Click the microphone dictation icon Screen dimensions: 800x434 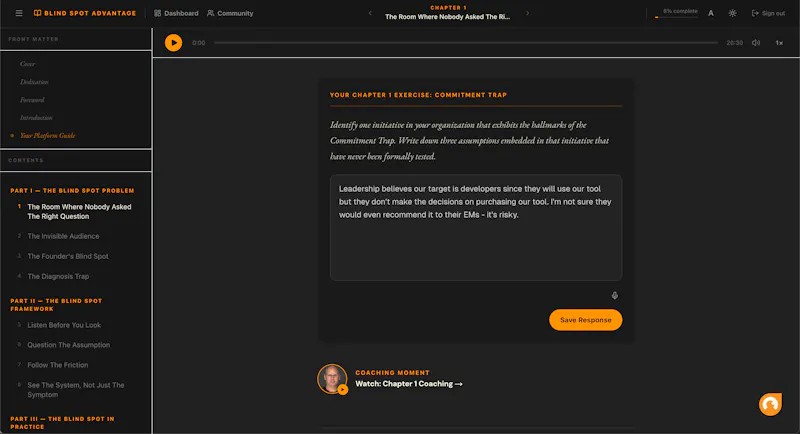point(615,295)
